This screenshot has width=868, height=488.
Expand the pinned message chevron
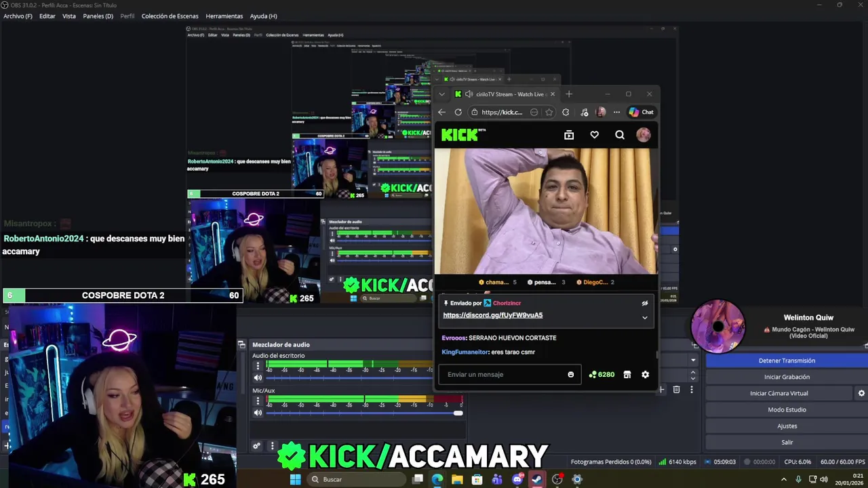tap(645, 317)
